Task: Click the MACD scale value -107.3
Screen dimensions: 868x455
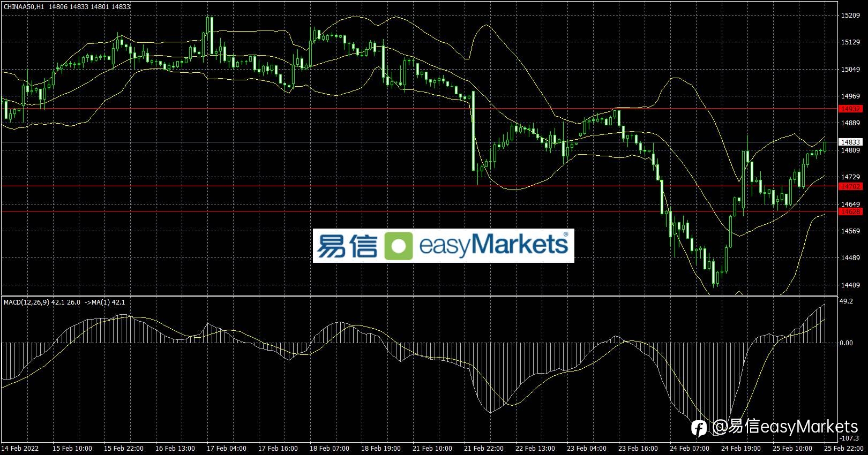Action: (x=848, y=438)
